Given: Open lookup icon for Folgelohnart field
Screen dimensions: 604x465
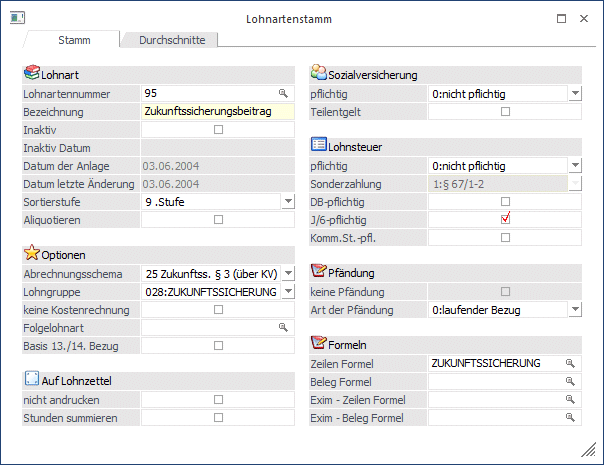Looking at the screenshot, I should pos(283,327).
